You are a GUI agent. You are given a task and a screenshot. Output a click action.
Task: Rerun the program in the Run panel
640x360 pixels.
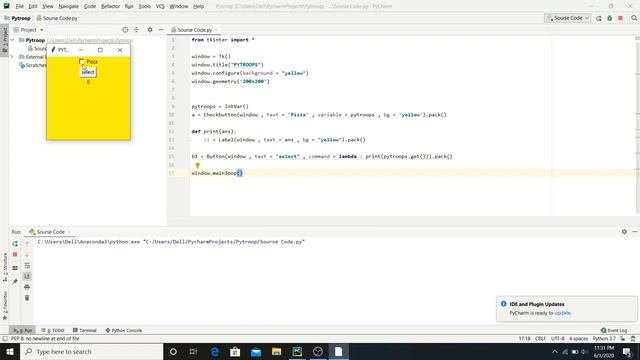(x=15, y=244)
